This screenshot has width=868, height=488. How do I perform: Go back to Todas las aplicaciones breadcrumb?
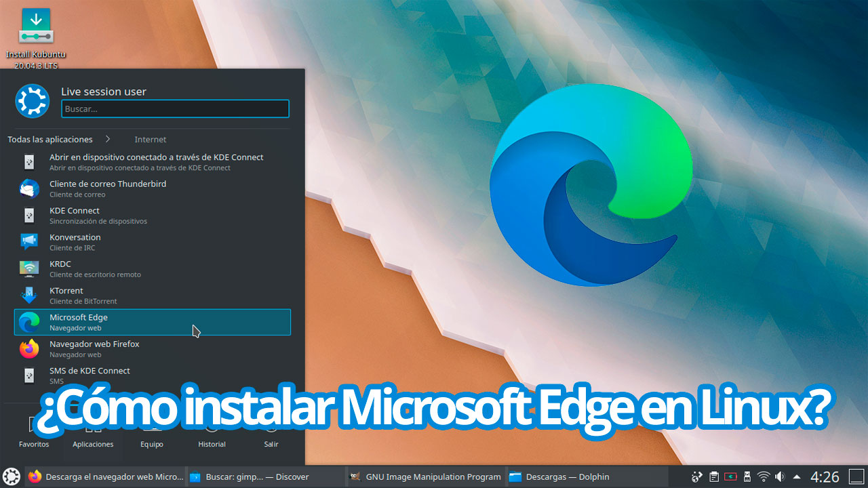pyautogui.click(x=50, y=139)
